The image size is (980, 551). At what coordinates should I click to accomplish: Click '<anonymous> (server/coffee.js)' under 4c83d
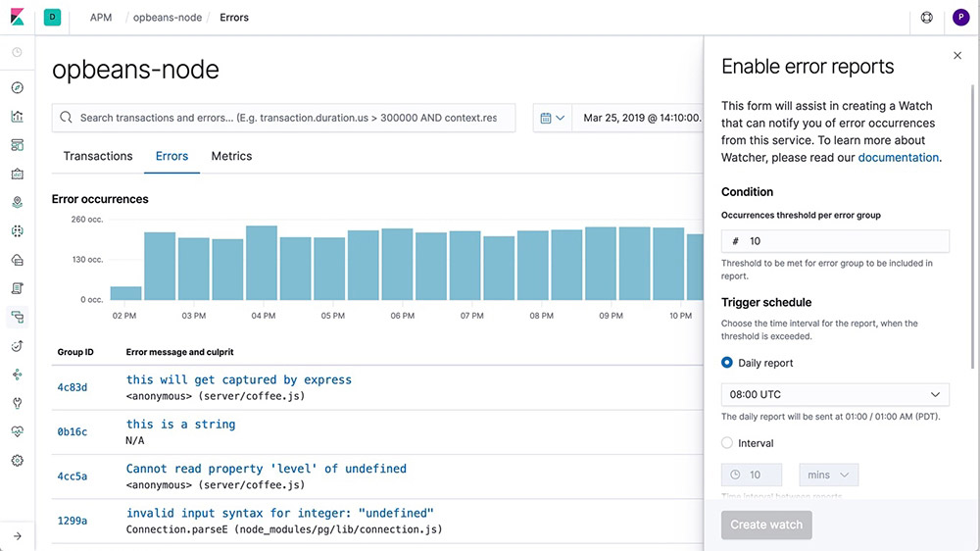(x=216, y=396)
